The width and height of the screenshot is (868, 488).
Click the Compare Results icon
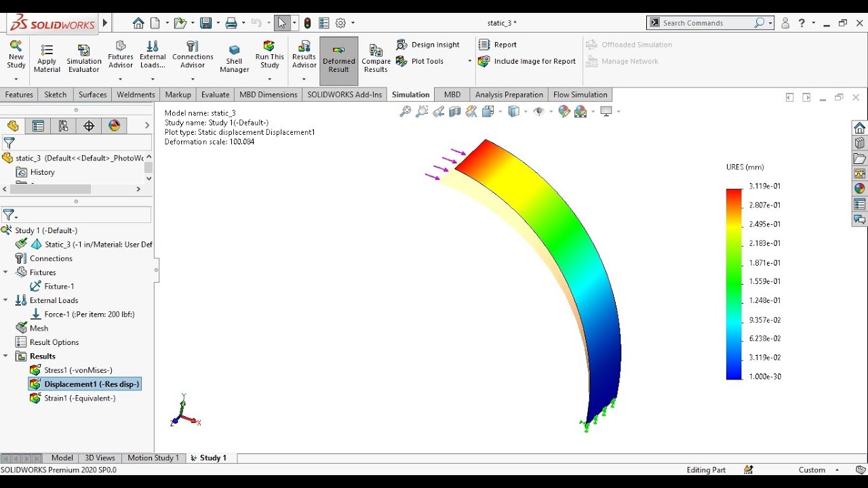tap(376, 58)
